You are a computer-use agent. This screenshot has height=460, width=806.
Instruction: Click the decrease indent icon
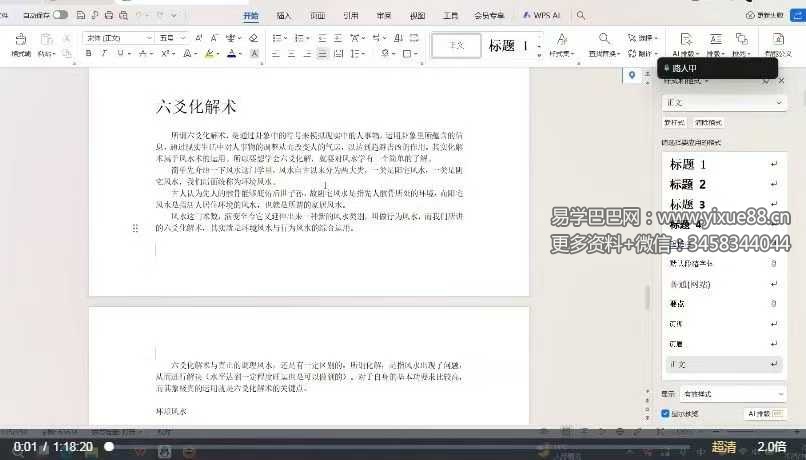[322, 38]
